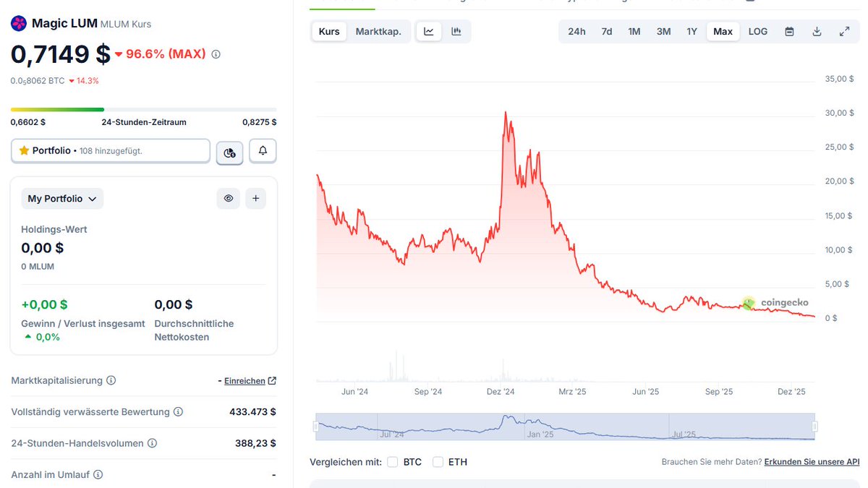Screen dimensions: 868x488
Task: Select the 7d time range
Action: pyautogui.click(x=607, y=32)
